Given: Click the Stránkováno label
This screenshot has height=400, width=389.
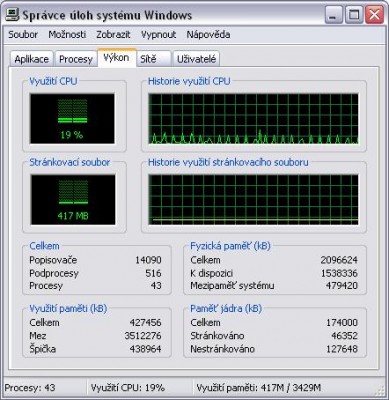Looking at the screenshot, I should (x=217, y=336).
